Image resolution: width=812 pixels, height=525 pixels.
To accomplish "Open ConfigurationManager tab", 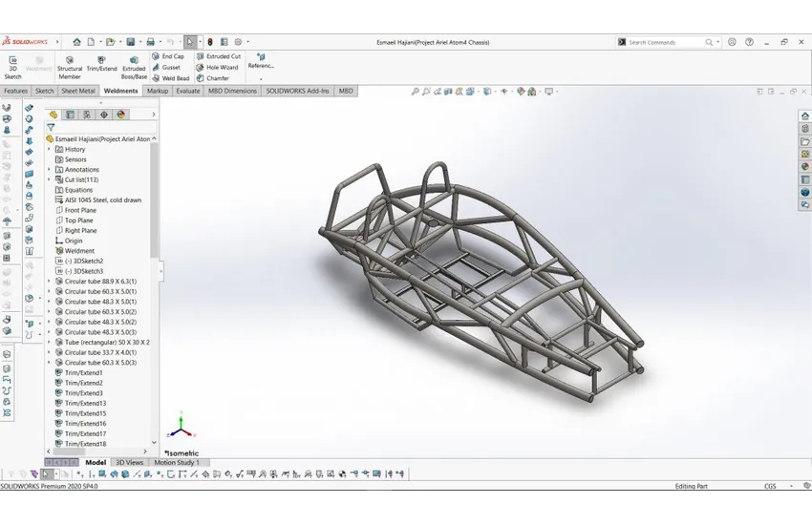I will tap(87, 115).
